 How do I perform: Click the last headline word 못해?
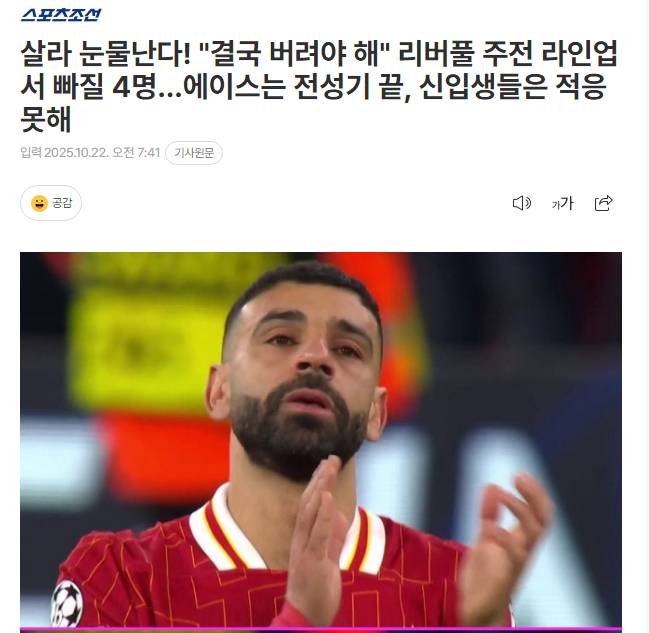pos(46,120)
